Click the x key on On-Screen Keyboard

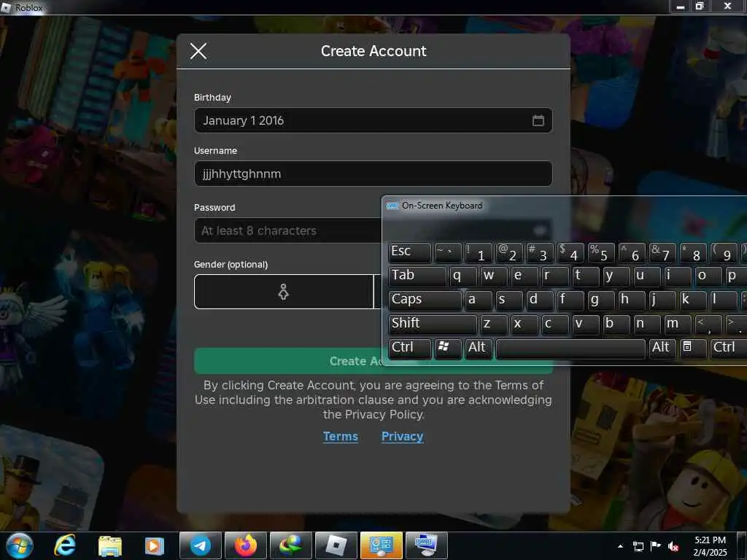tap(524, 324)
